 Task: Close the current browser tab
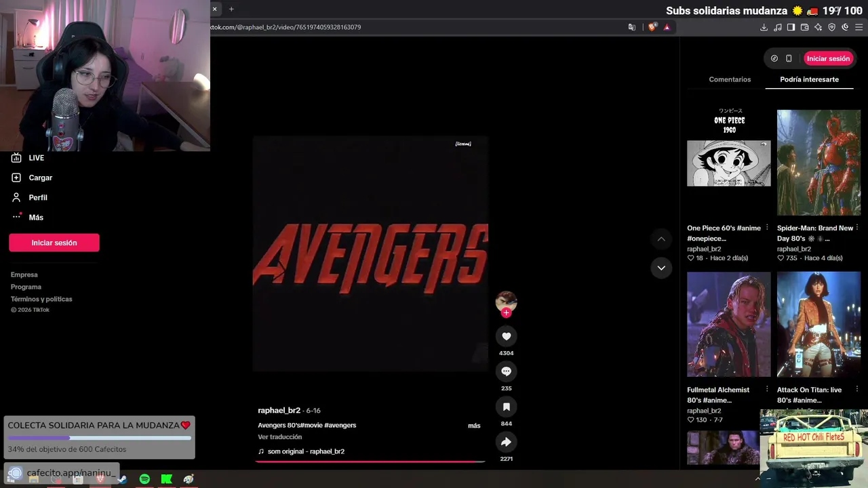(x=214, y=9)
